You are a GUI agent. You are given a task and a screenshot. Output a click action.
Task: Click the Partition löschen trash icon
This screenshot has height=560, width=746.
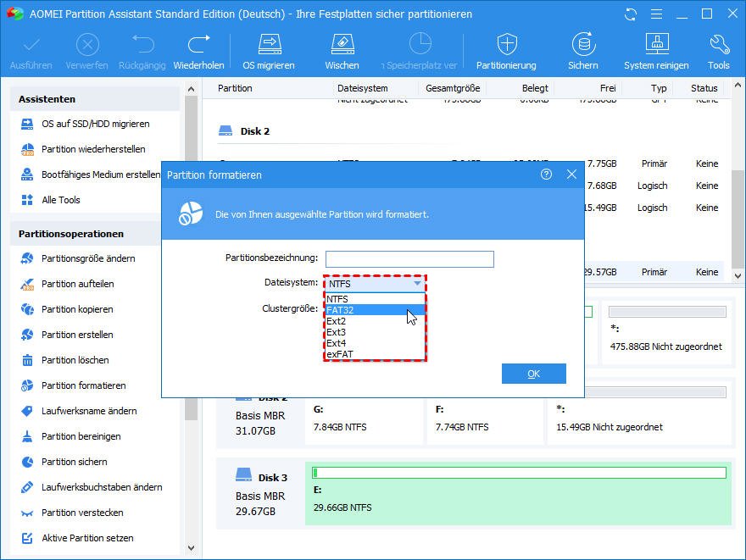tap(27, 360)
